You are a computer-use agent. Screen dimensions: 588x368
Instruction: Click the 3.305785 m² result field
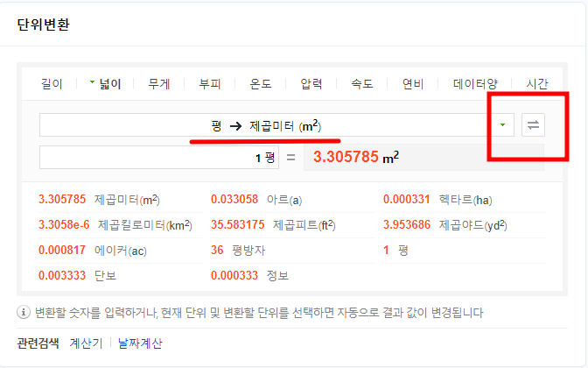(423, 158)
